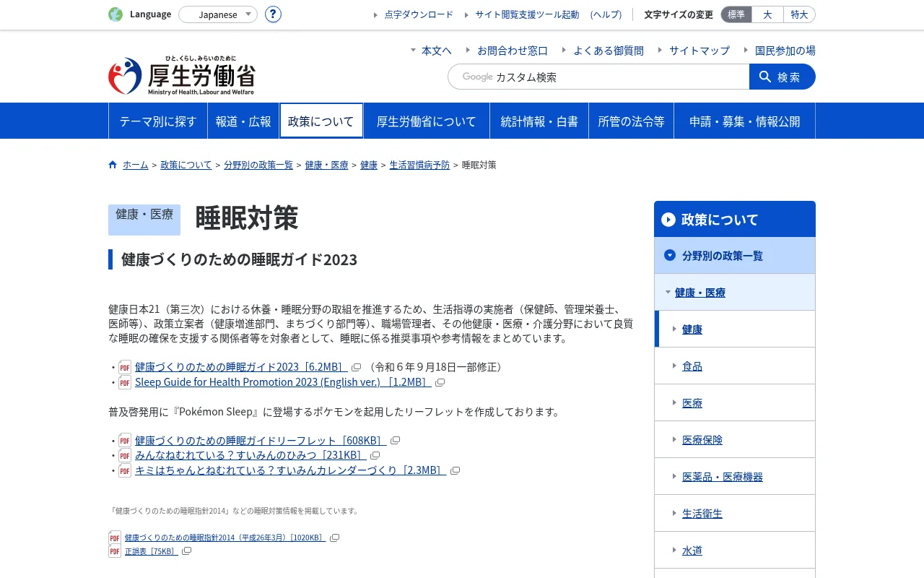Click new-window icon after Sleep Guide English link
Screen dimensions: 924x578
coord(440,382)
